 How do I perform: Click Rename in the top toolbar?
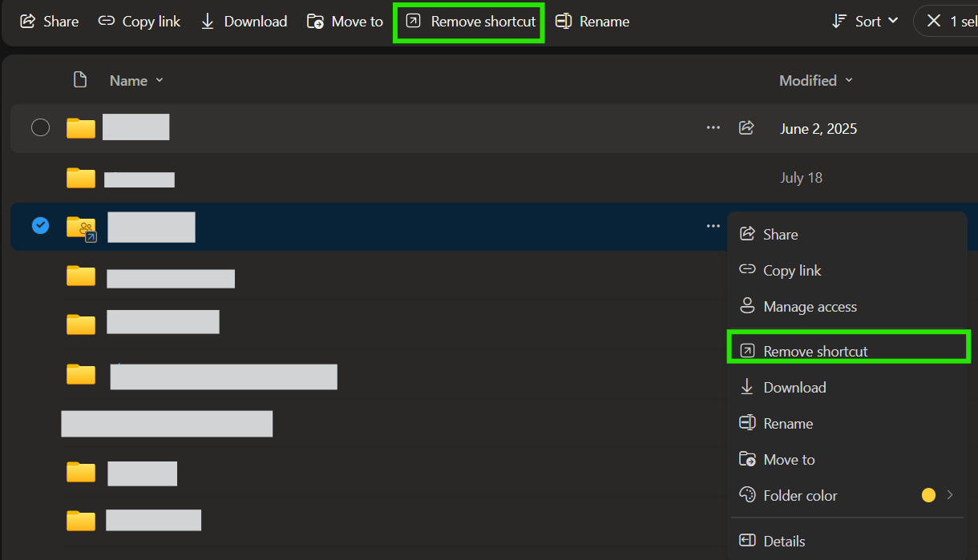coord(592,22)
